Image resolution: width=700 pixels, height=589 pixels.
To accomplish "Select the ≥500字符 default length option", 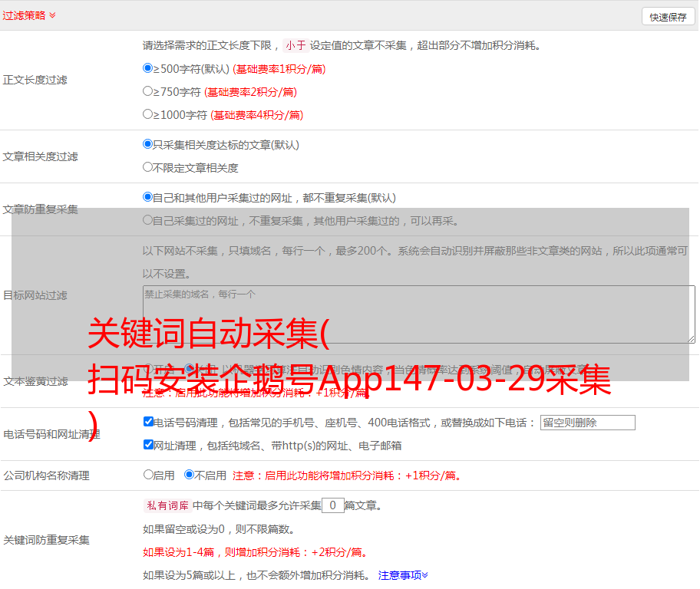I will point(148,67).
